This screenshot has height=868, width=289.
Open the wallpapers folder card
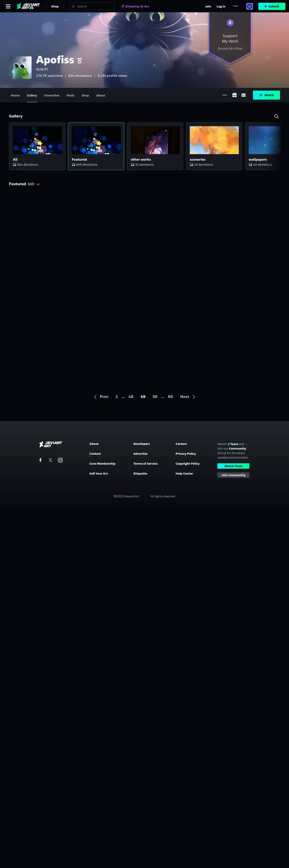click(263, 146)
